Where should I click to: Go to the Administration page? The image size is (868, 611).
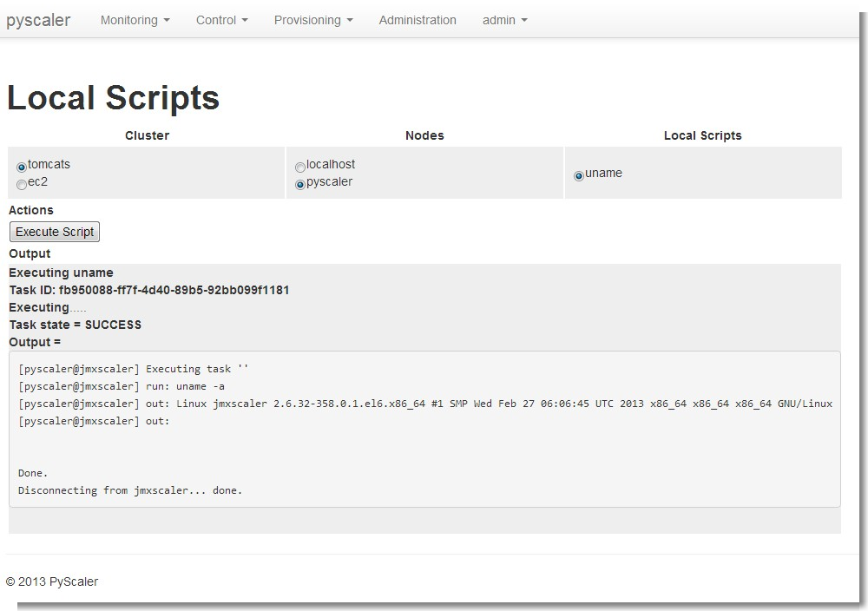(x=418, y=20)
